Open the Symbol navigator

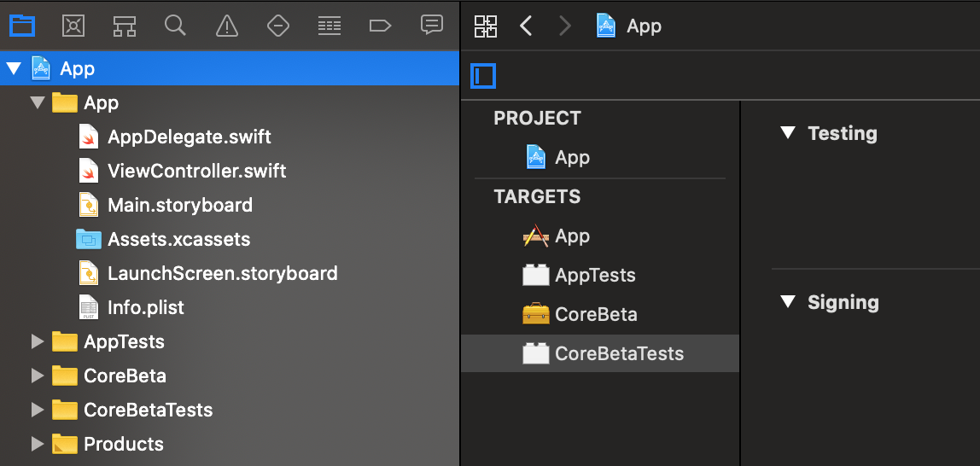[x=125, y=26]
